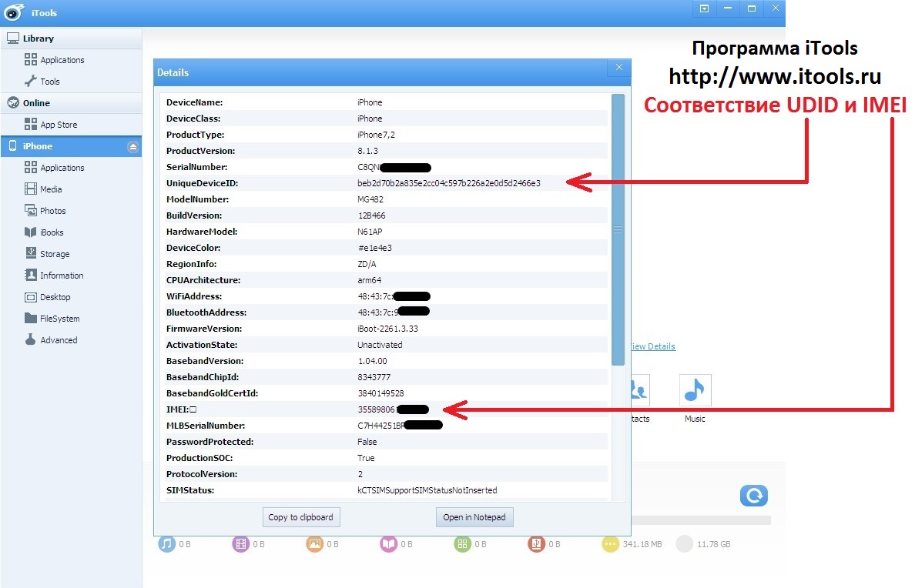This screenshot has width=915, height=588.
Task: Eject iPhone using the eject icon
Action: pyautogui.click(x=133, y=147)
